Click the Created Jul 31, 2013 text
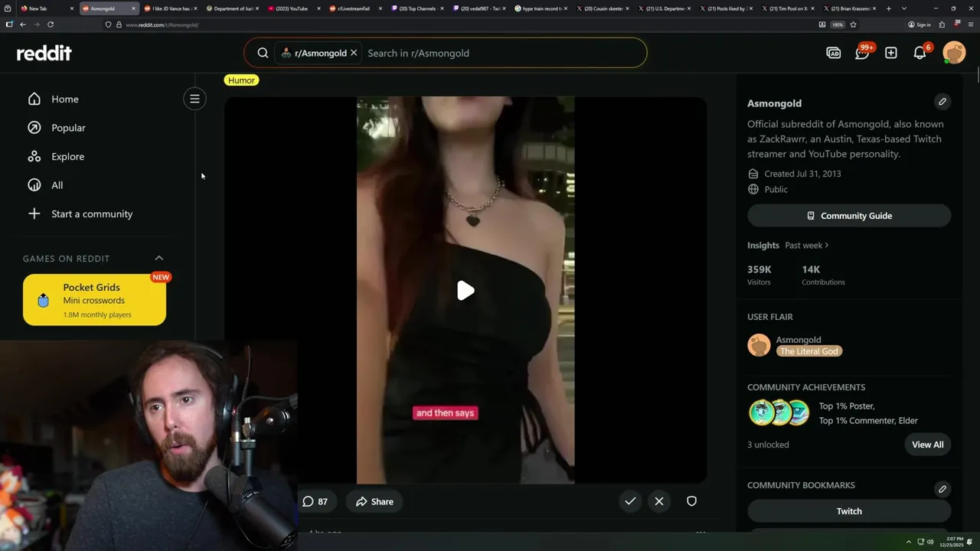980x551 pixels. [802, 174]
